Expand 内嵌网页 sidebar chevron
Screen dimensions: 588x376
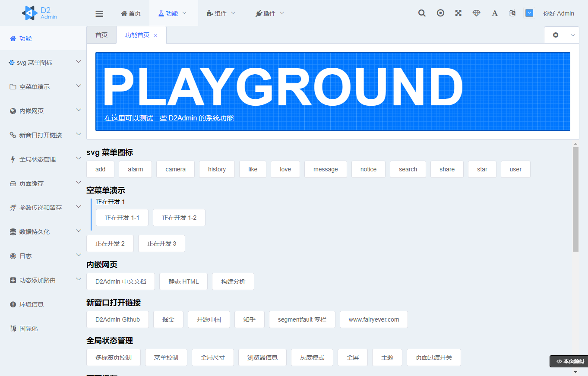click(x=79, y=110)
